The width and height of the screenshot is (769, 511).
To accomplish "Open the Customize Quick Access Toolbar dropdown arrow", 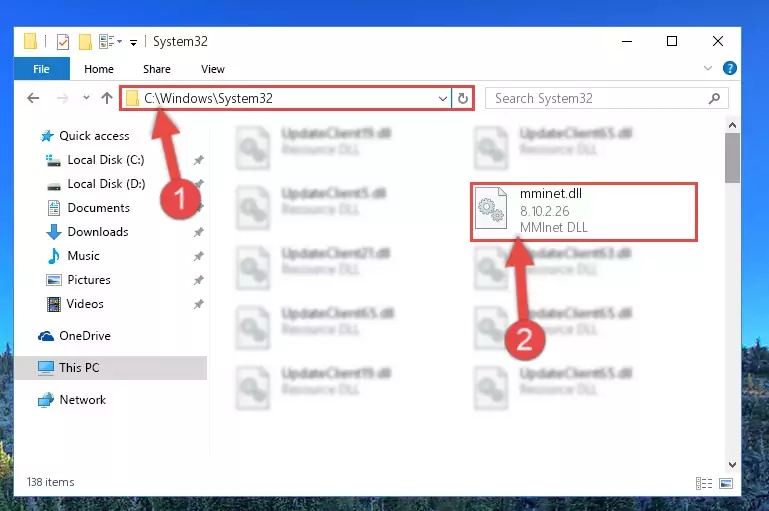I will pyautogui.click(x=133, y=43).
